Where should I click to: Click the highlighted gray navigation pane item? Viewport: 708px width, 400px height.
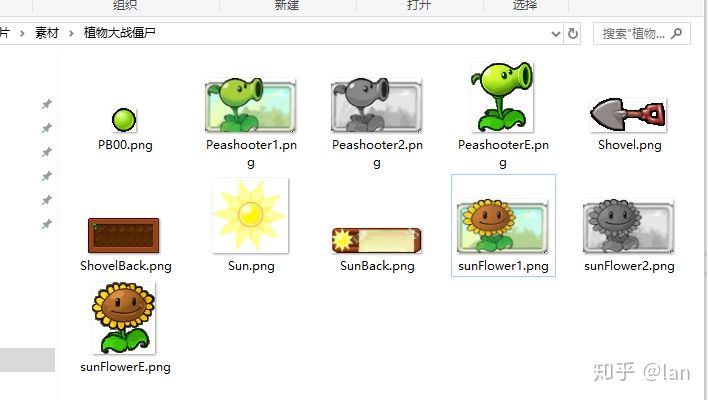click(27, 360)
